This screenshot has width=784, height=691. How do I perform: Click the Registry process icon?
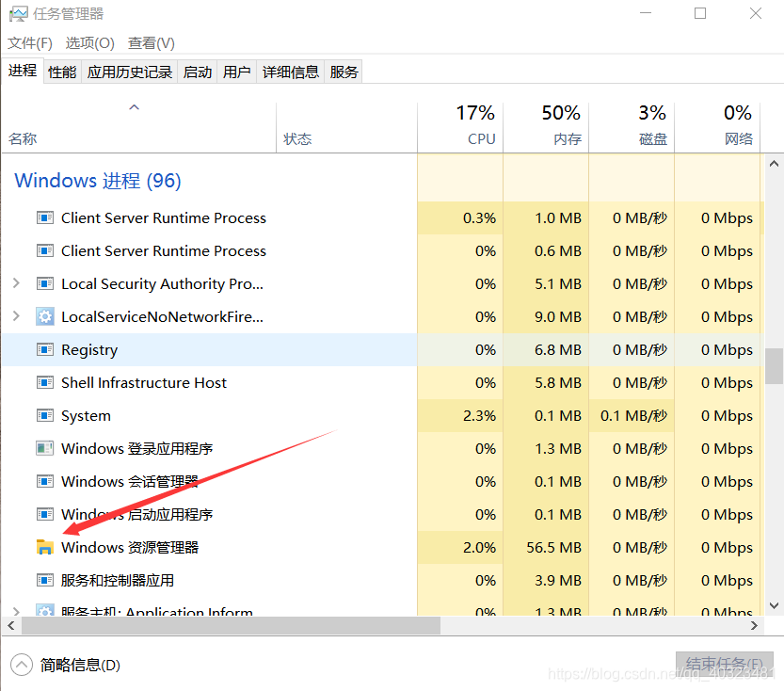(45, 349)
